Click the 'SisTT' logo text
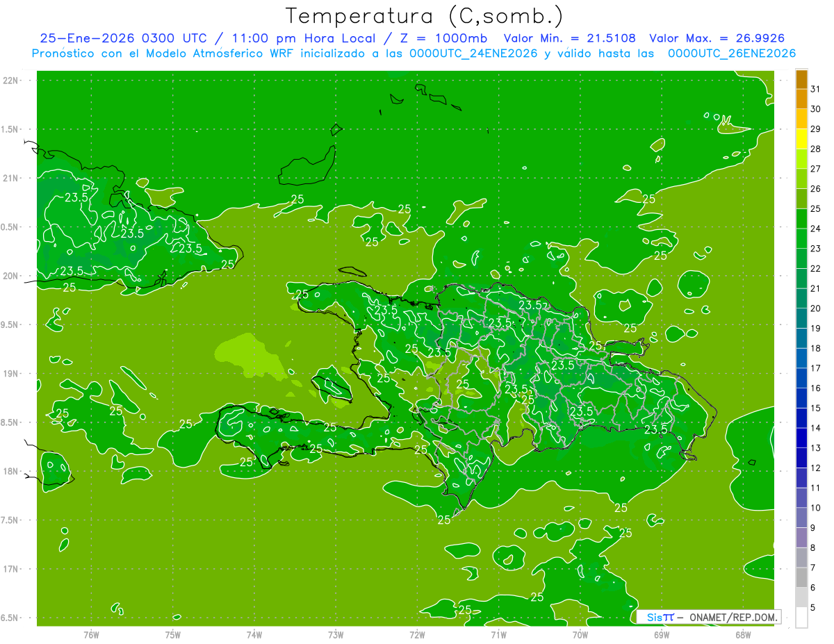834x644 pixels. [x=660, y=617]
